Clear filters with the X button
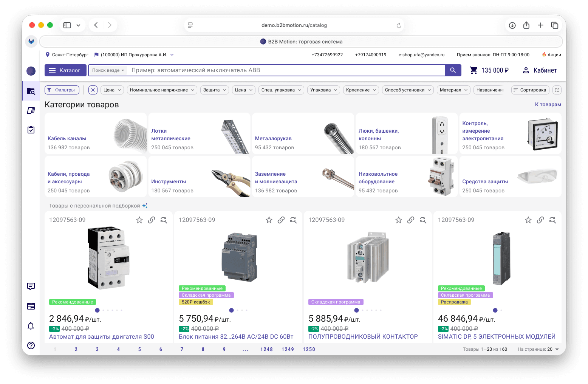 (x=93, y=90)
